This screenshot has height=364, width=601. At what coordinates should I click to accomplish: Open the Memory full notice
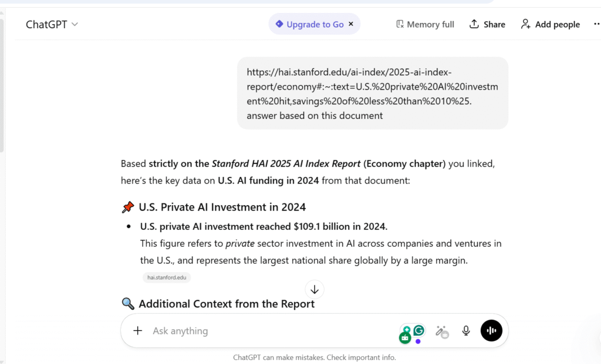425,25
